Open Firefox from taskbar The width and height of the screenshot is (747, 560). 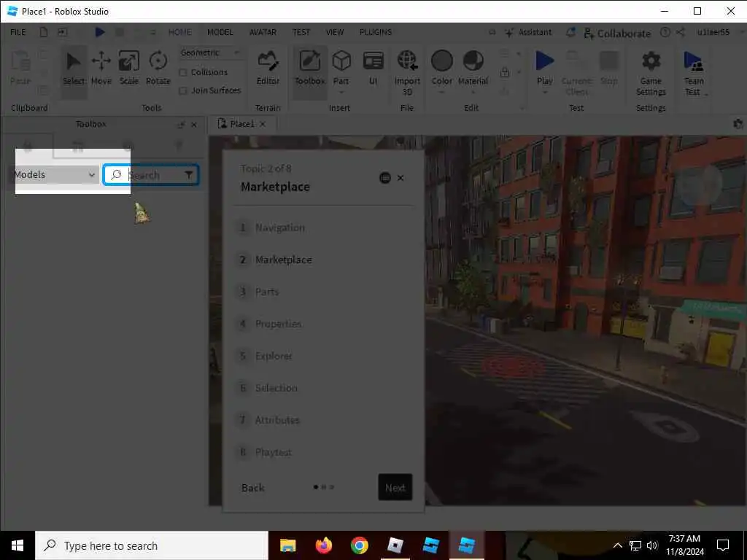tap(323, 545)
